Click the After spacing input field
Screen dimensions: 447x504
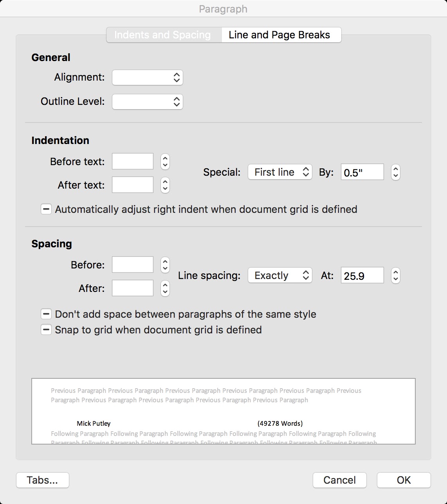point(132,288)
